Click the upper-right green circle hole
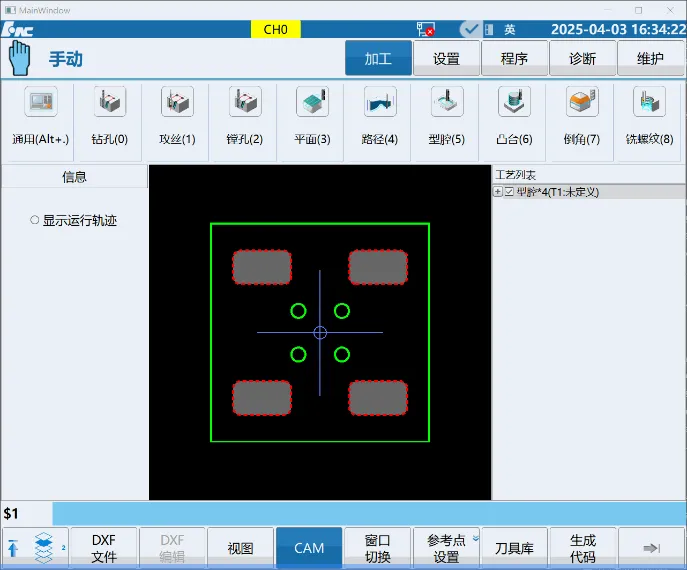Image resolution: width=688 pixels, height=570 pixels. (x=342, y=311)
